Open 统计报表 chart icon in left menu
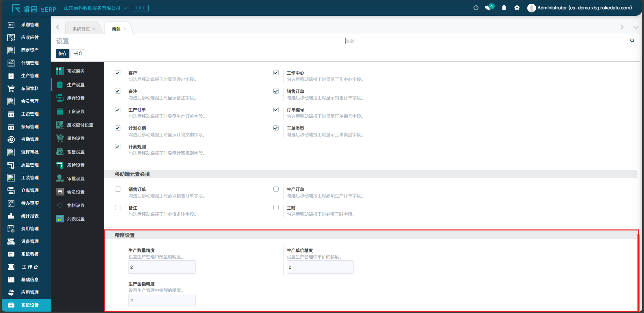The width and height of the screenshot is (644, 313). pos(11,216)
